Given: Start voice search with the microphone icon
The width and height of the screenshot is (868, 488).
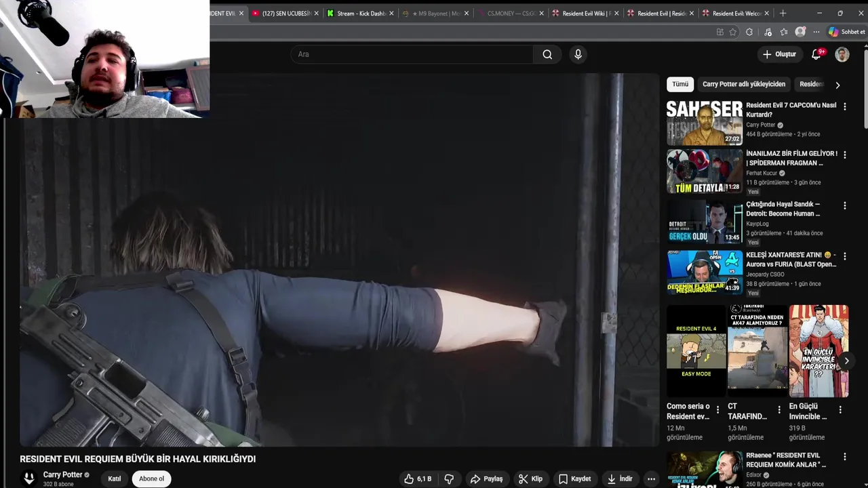Looking at the screenshot, I should pyautogui.click(x=578, y=54).
